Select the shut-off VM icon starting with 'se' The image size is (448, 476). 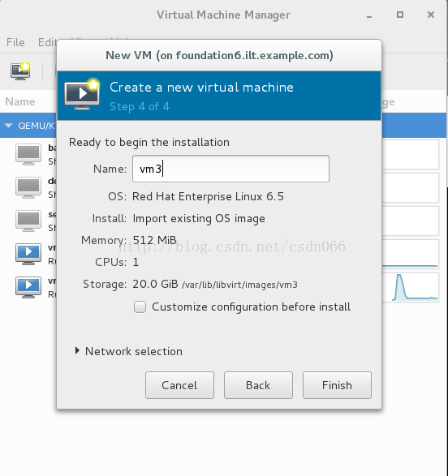tap(28, 221)
